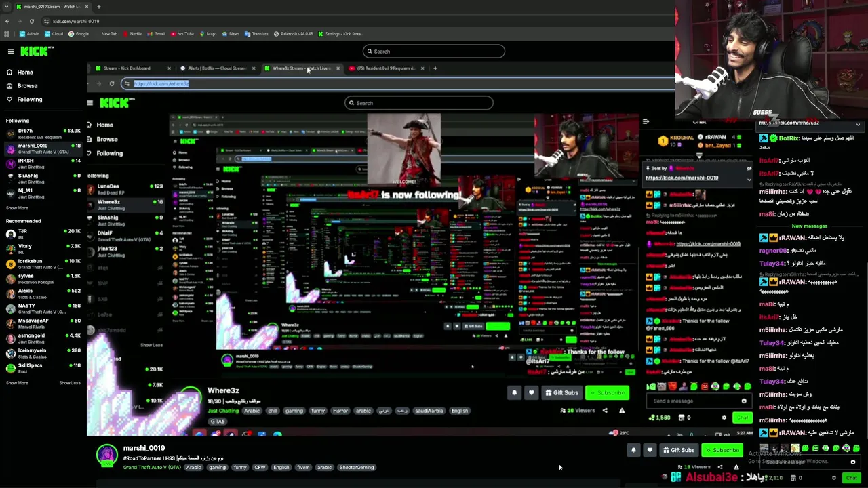
Task: Click the outer green Chat send button
Action: click(x=852, y=478)
